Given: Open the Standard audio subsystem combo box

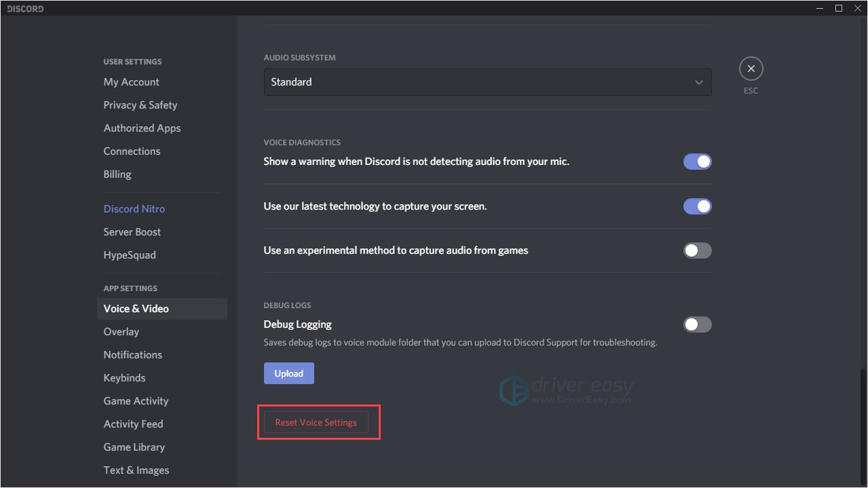Looking at the screenshot, I should point(487,82).
